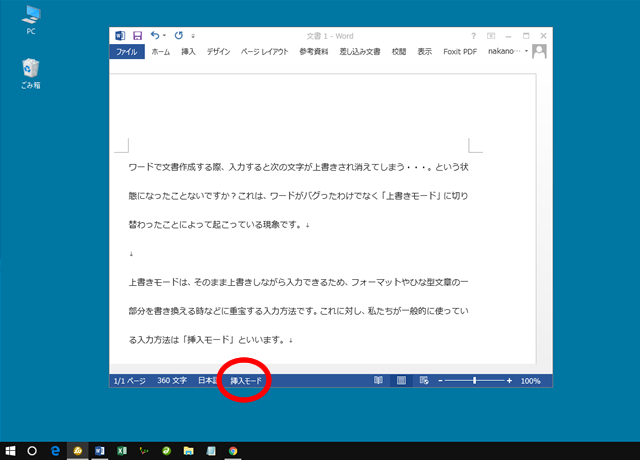Select Print Layout view icon

point(401,381)
